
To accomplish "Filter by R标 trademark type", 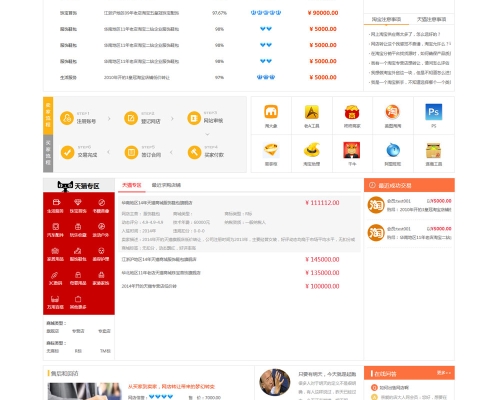I will [x=78, y=351].
